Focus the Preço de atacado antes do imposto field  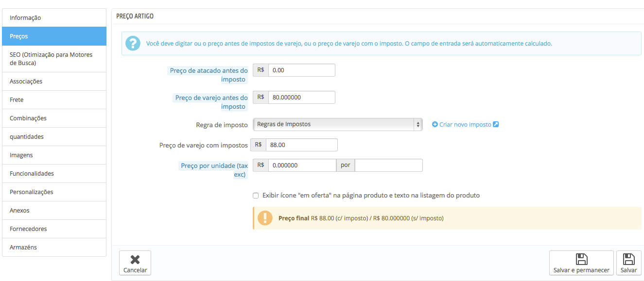(x=302, y=70)
